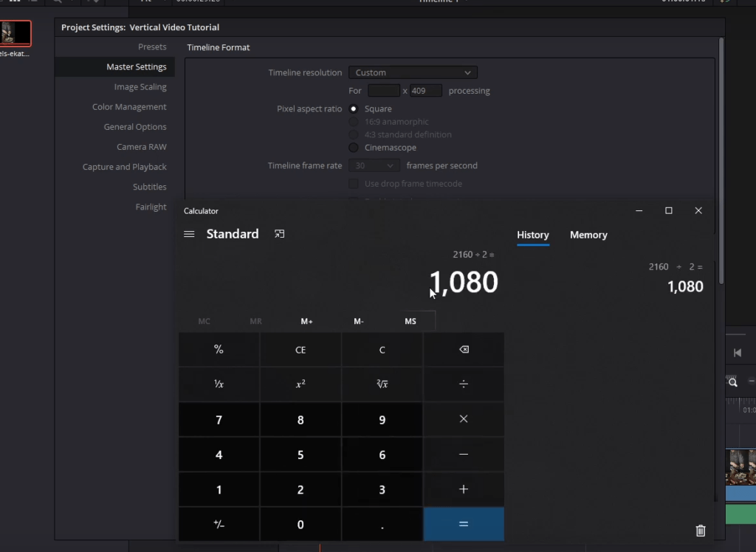Viewport: 756px width, 552px height.
Task: Select the Square pixel aspect ratio
Action: tap(354, 109)
